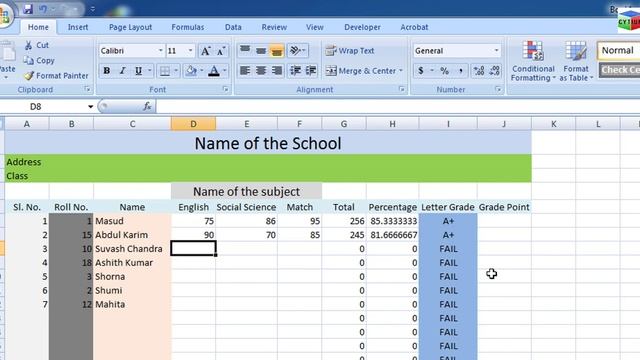Click the Insert Function fx button
This screenshot has height=360, width=640.
point(147,107)
